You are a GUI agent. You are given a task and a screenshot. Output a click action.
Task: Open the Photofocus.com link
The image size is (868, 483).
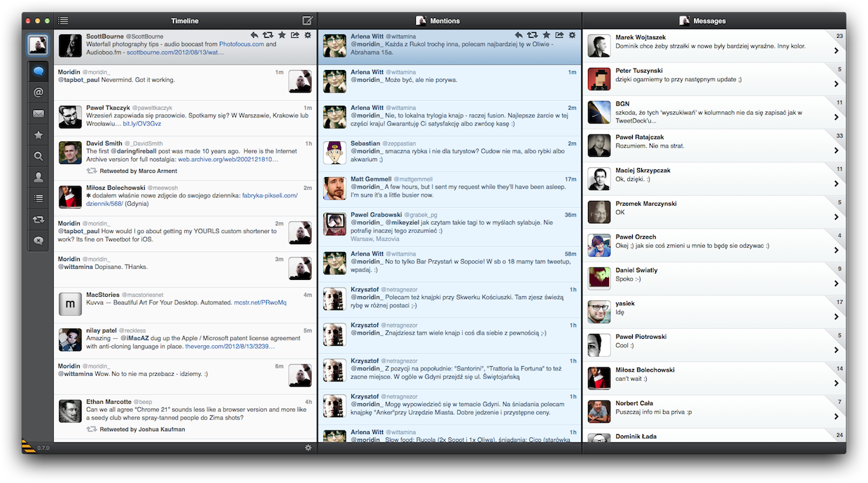coord(241,44)
